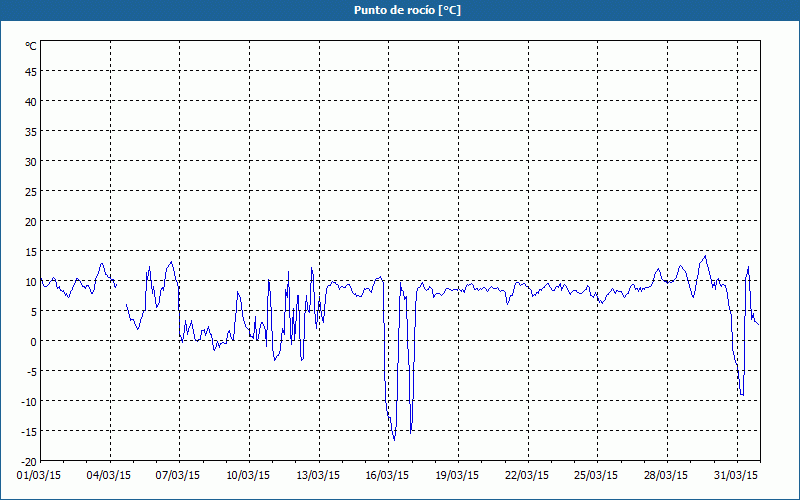Select the 22/03/15 date label
Image resolution: width=800 pixels, height=500 pixels.
point(527,476)
